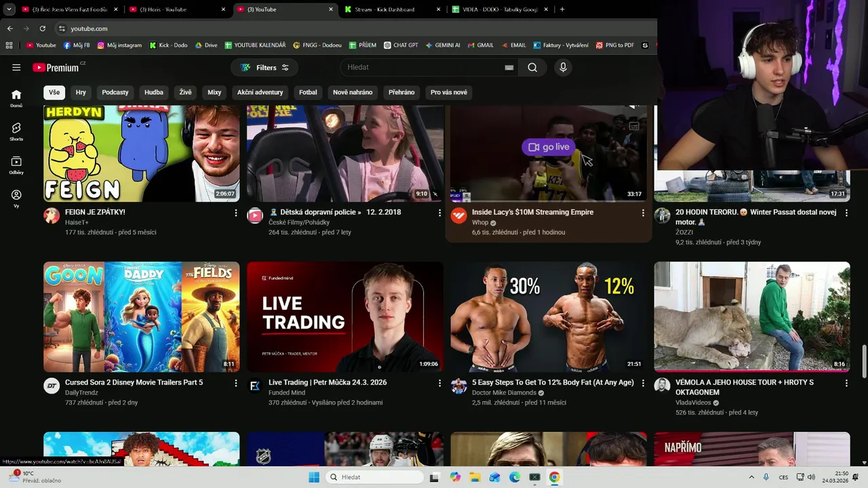Open Odběry subscriptions in the sidebar
Image resolution: width=868 pixels, height=488 pixels.
[16, 165]
